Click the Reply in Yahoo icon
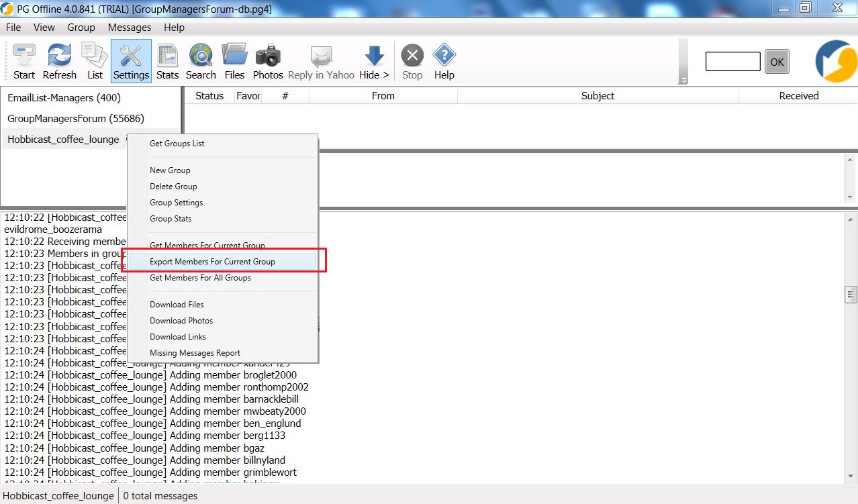The image size is (858, 504). (x=322, y=61)
